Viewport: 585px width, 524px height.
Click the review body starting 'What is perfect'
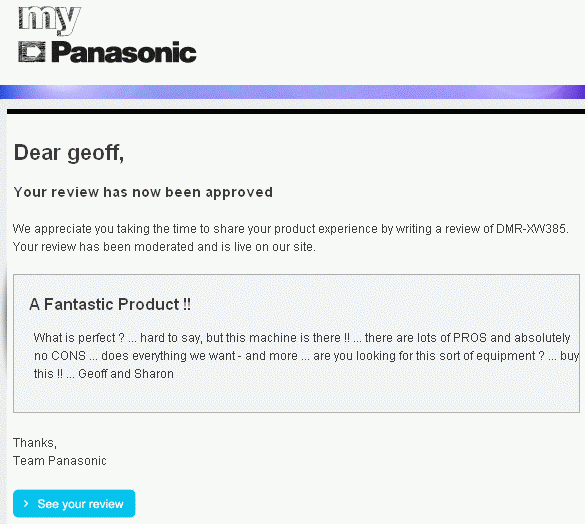coord(306,355)
